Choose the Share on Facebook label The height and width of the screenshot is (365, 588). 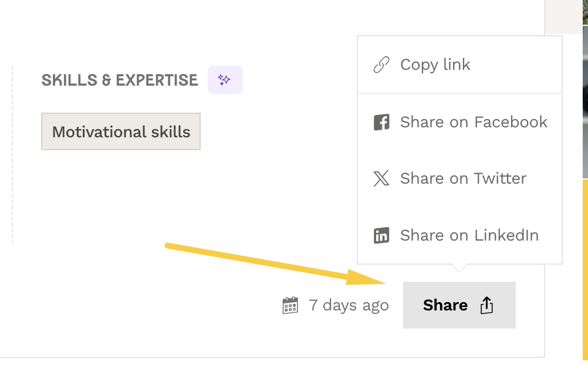tap(473, 122)
